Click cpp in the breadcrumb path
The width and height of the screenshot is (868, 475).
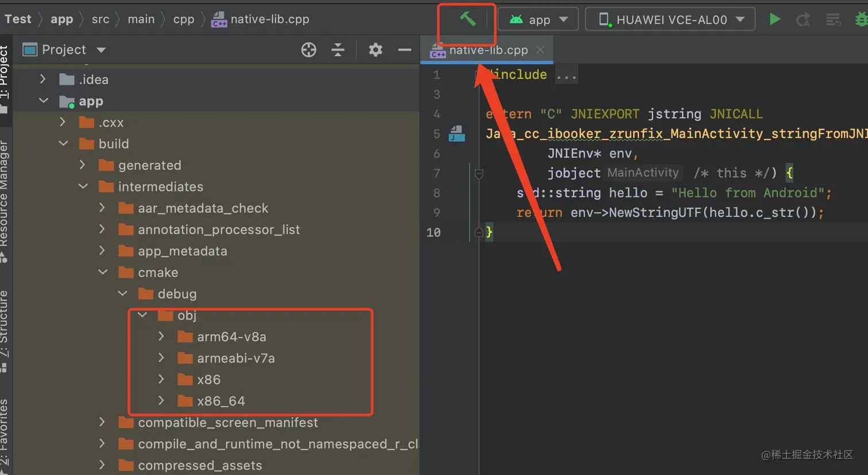[x=184, y=19]
